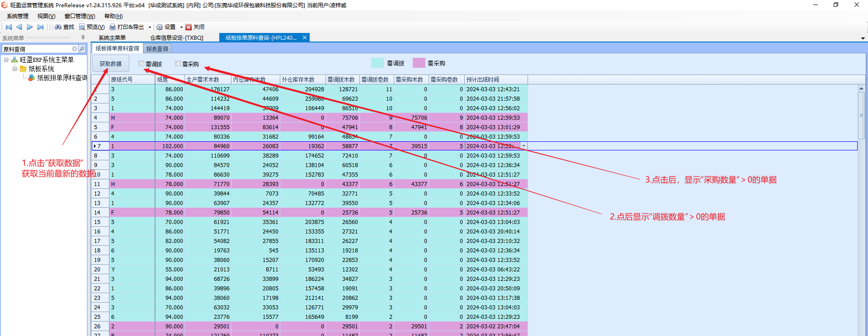Pin the 系统菜单 side panel
This screenshot has width=868, height=336.
point(83,38)
